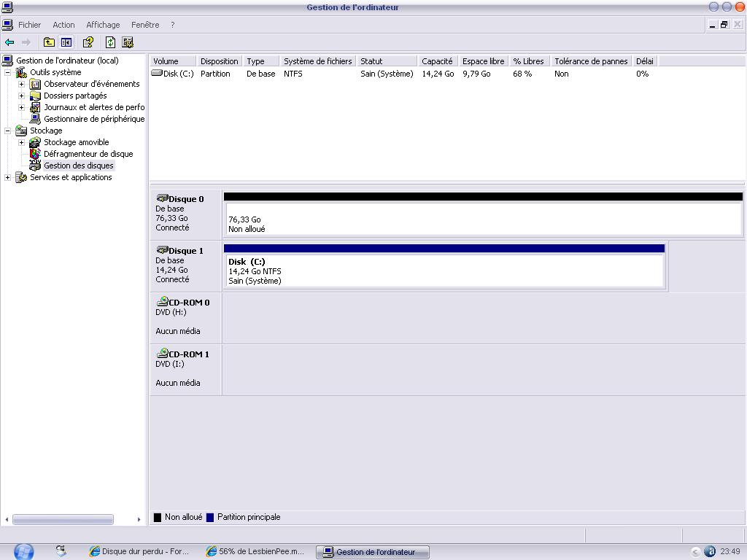Click the Refresh toolbar icon
This screenshot has width=747, height=560.
(x=110, y=42)
